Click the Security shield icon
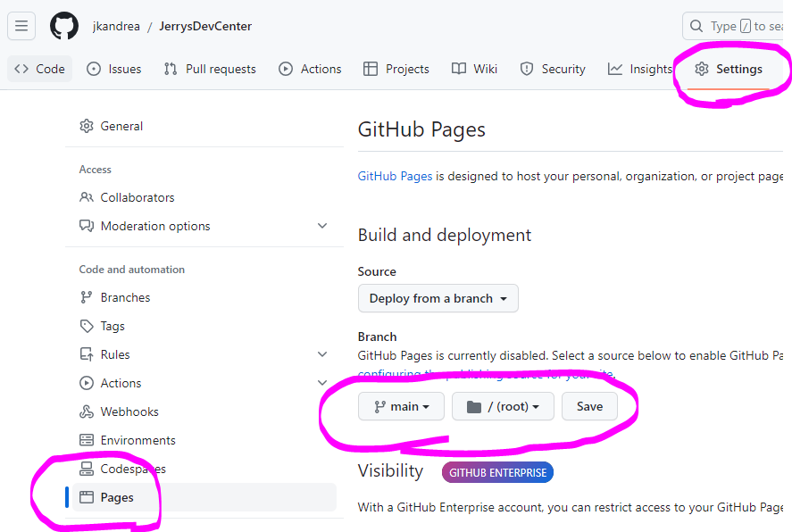This screenshot has width=792, height=532. click(x=527, y=69)
